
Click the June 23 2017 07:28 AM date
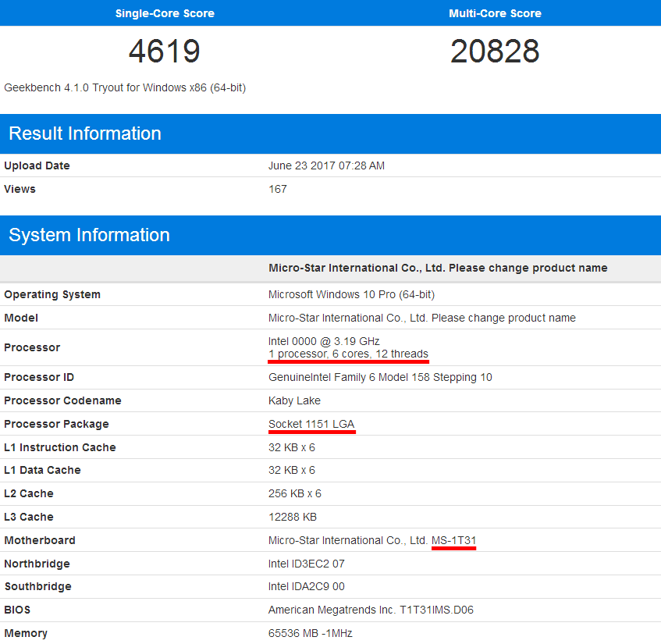[326, 165]
